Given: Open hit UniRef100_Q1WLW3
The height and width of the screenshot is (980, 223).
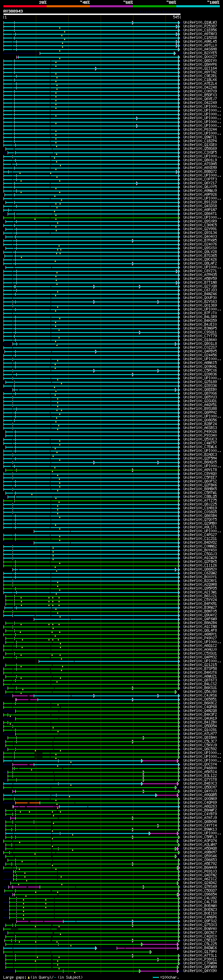Looking at the screenshot, I should (x=200, y=23).
